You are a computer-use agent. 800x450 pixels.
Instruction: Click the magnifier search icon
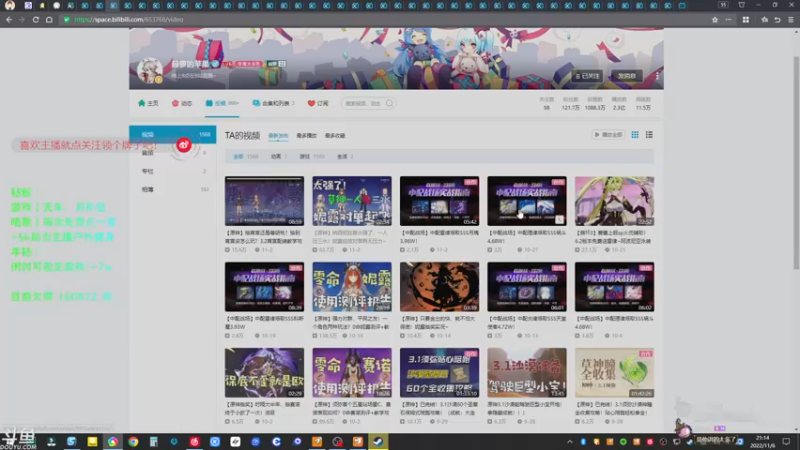pos(390,104)
